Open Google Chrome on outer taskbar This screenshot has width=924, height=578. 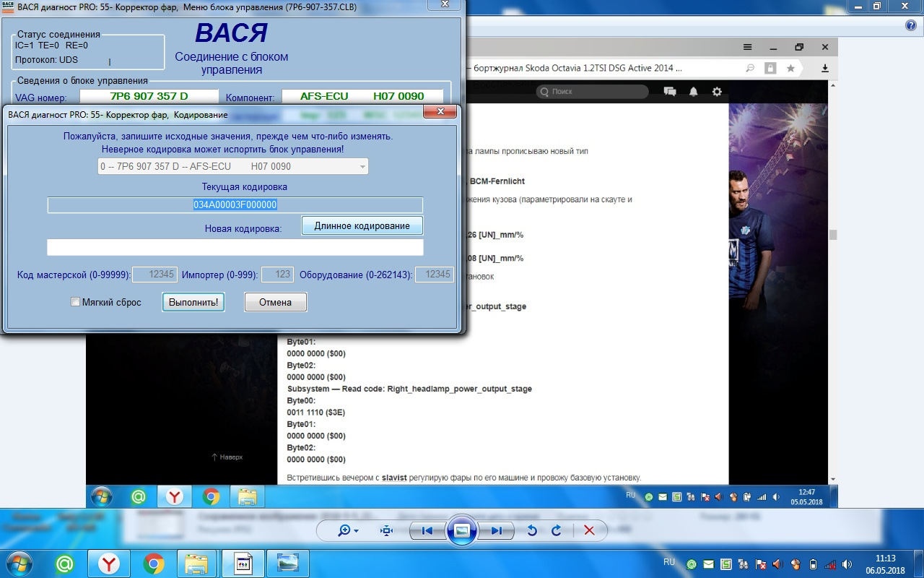click(x=153, y=564)
